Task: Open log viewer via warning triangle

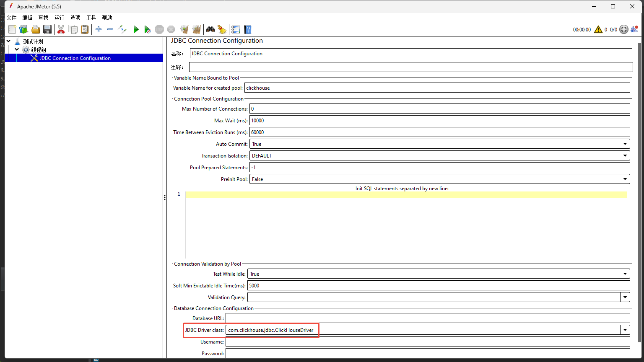Action: (598, 29)
